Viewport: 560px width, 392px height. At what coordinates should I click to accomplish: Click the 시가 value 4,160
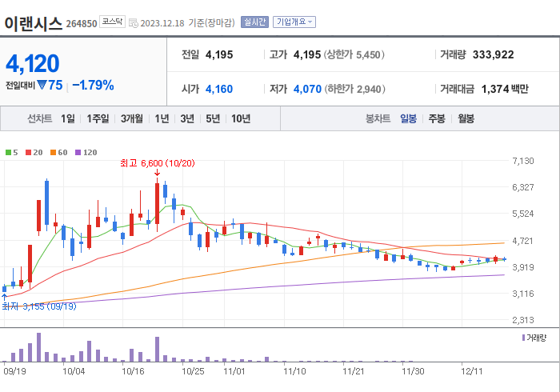click(x=219, y=89)
